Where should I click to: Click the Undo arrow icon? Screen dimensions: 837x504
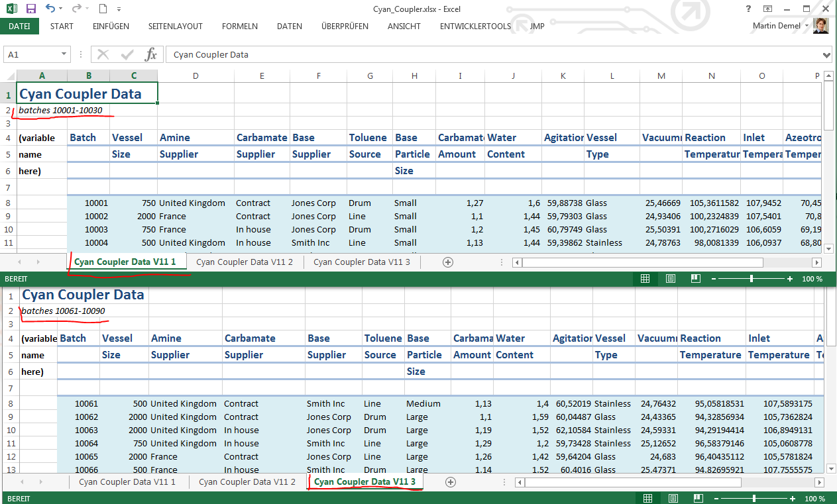(51, 9)
